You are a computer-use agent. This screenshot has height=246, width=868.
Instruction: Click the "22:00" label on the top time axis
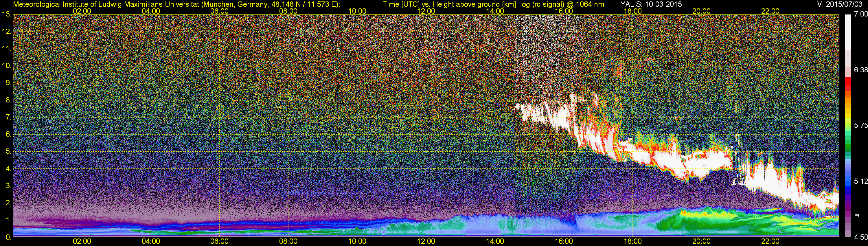[x=770, y=11]
